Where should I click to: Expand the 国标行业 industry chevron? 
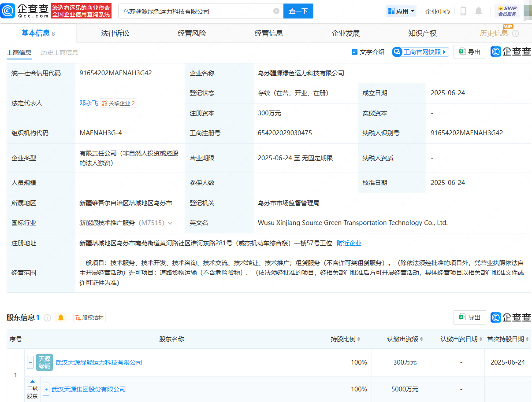tap(170, 223)
